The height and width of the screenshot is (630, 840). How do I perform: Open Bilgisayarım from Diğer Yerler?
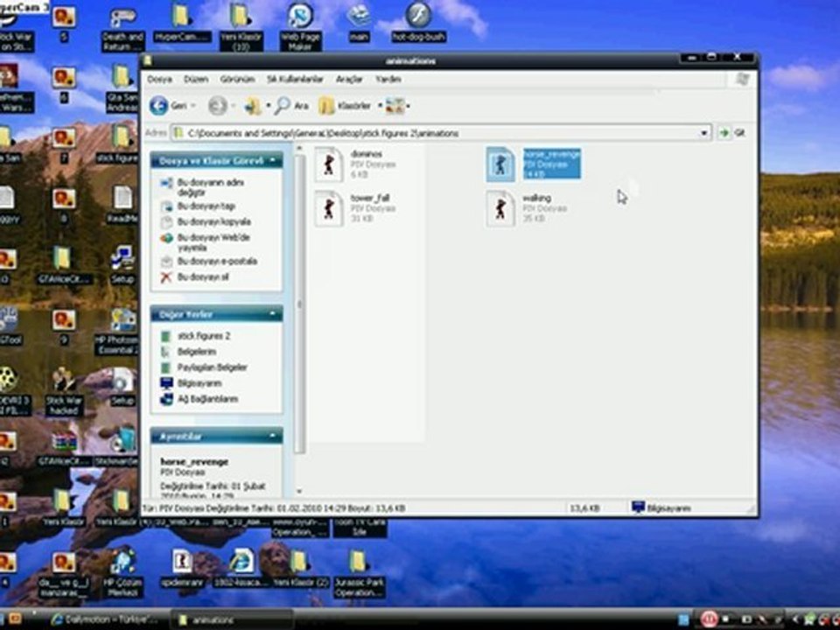(199, 383)
